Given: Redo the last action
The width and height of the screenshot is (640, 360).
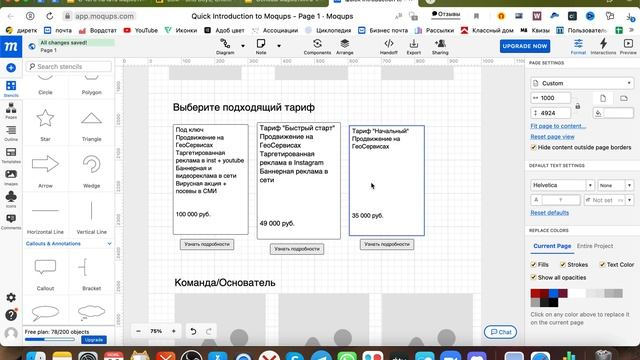Looking at the screenshot, I should (209, 331).
